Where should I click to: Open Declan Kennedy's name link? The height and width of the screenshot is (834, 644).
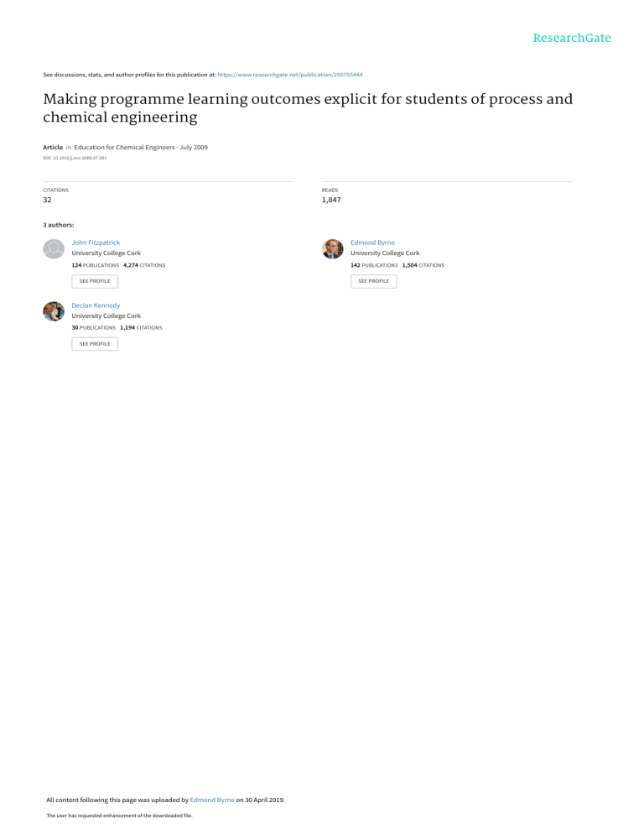tap(96, 305)
